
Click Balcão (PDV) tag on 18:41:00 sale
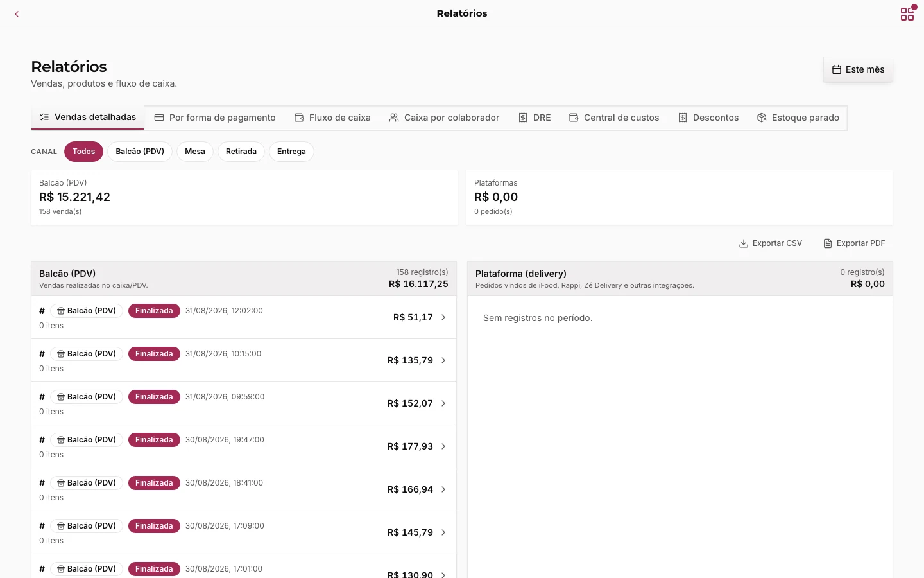[x=87, y=483]
